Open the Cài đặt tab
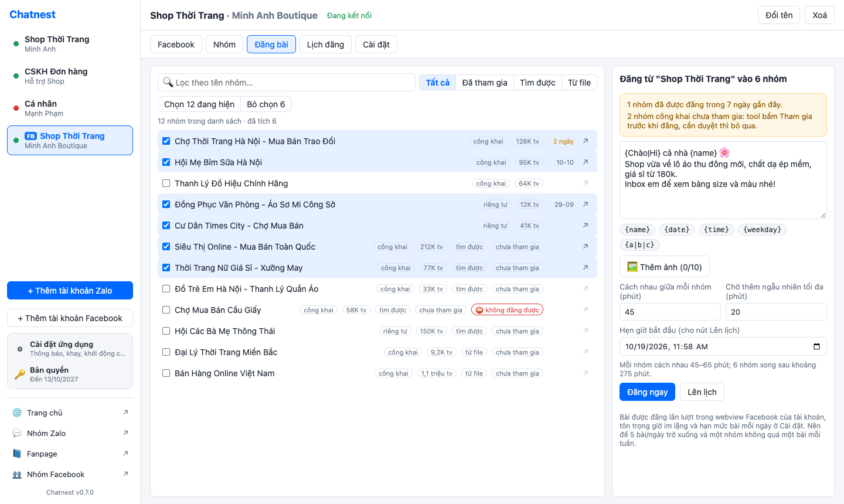 pyautogui.click(x=376, y=45)
